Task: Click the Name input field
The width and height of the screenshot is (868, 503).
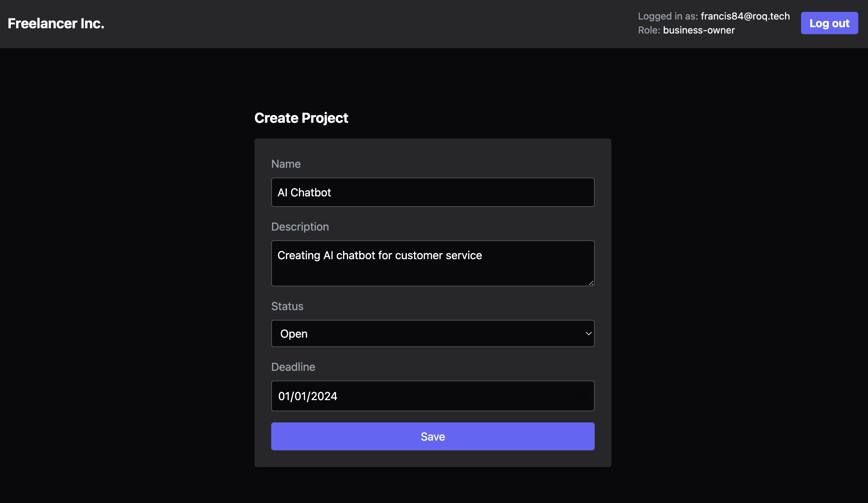Action: 433,192
